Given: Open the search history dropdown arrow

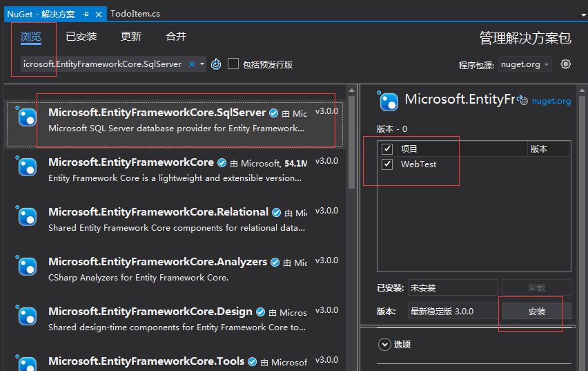Looking at the screenshot, I should (x=202, y=64).
